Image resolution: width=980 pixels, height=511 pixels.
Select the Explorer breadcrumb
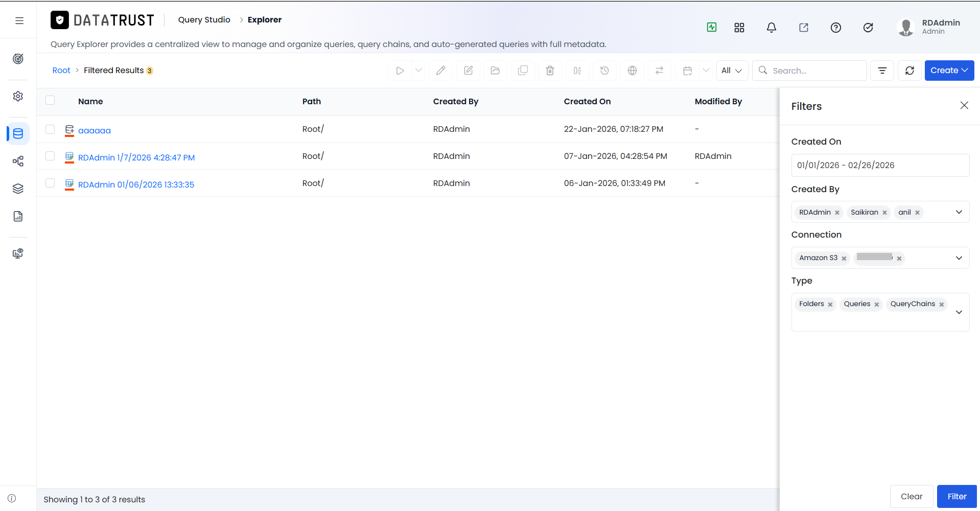coord(265,20)
